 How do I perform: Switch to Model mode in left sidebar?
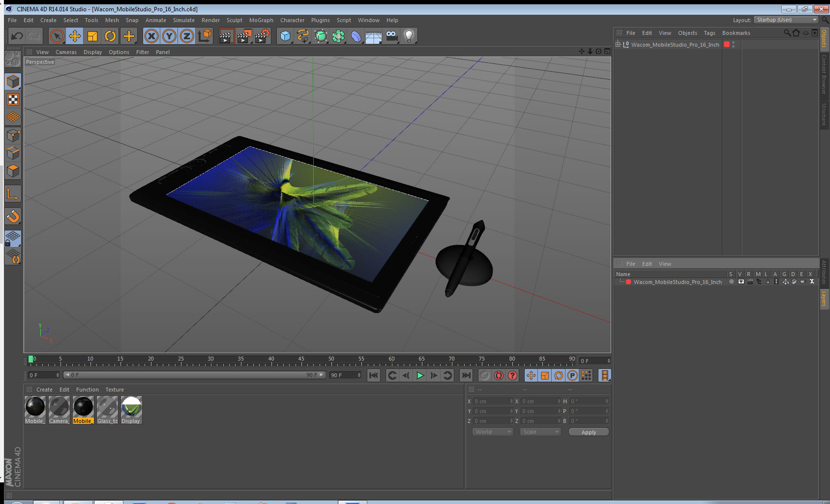13,82
